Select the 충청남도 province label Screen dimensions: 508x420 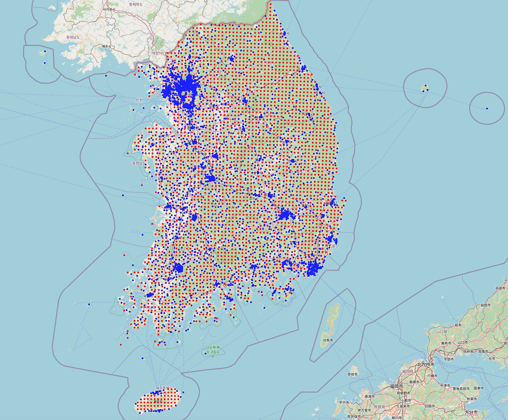(139, 163)
